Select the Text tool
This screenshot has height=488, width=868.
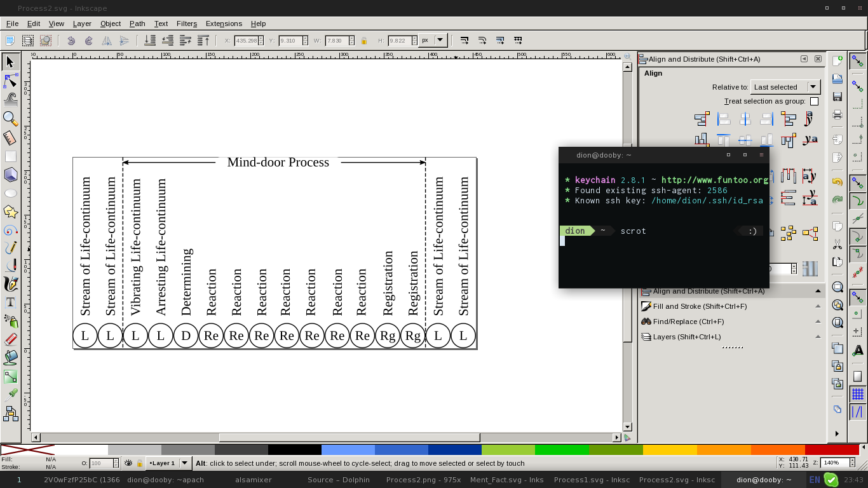[10, 302]
